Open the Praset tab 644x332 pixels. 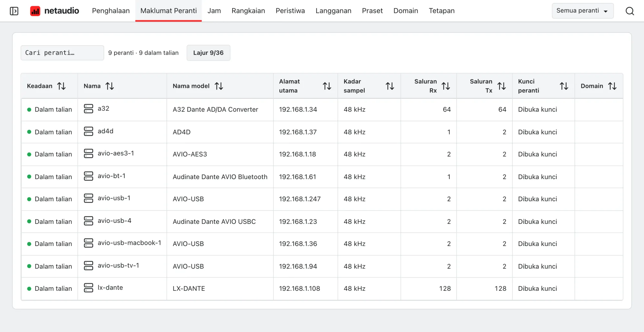[372, 11]
